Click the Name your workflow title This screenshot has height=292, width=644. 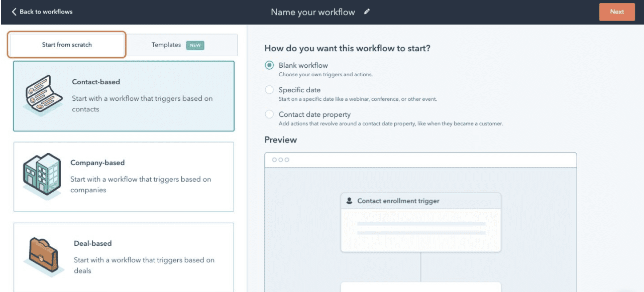tap(312, 12)
